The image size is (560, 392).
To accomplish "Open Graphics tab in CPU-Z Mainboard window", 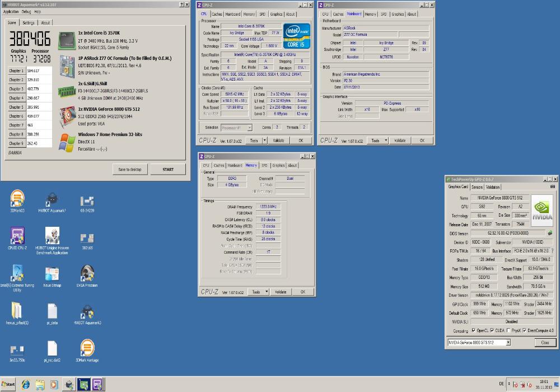I will click(x=398, y=15).
